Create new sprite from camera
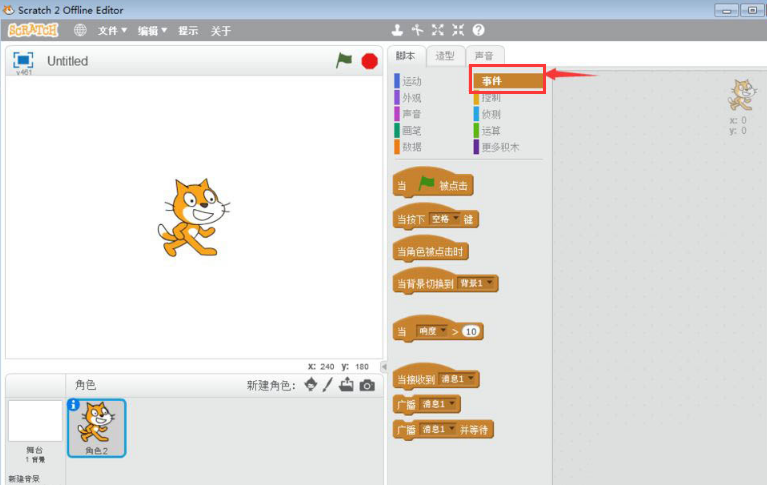Screen dimensions: 767x485 (367, 385)
